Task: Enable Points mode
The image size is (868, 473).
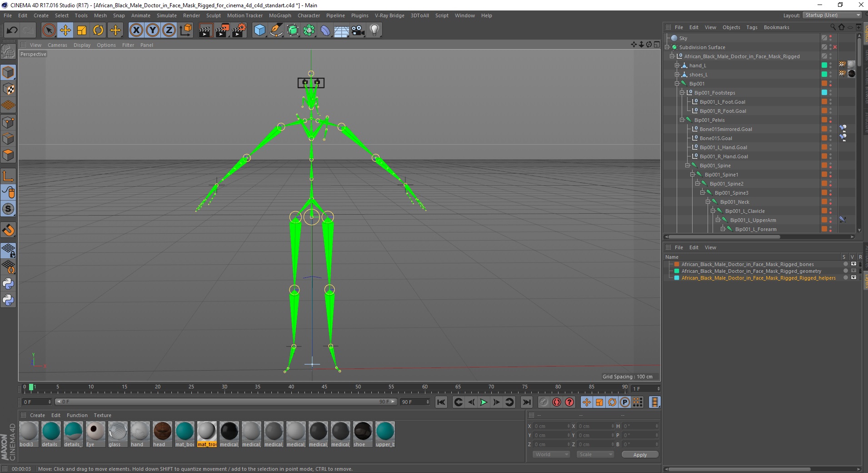Action: [x=8, y=122]
